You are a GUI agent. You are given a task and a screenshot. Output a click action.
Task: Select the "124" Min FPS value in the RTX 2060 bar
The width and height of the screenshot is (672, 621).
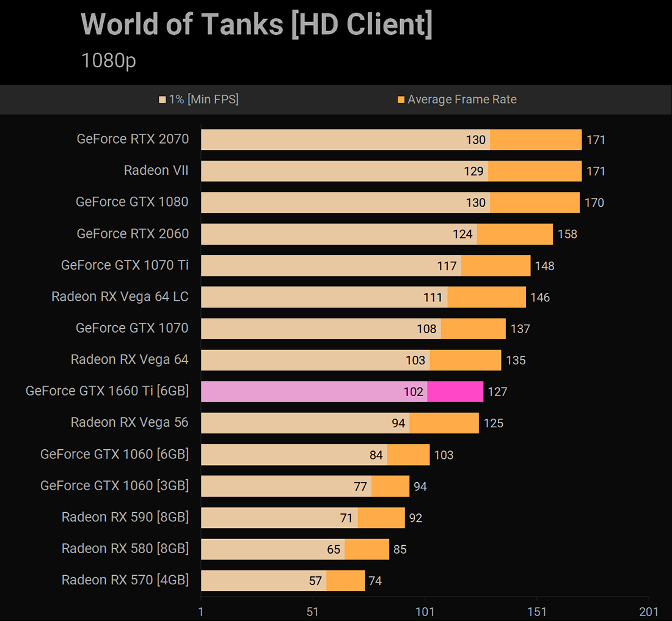pyautogui.click(x=463, y=234)
